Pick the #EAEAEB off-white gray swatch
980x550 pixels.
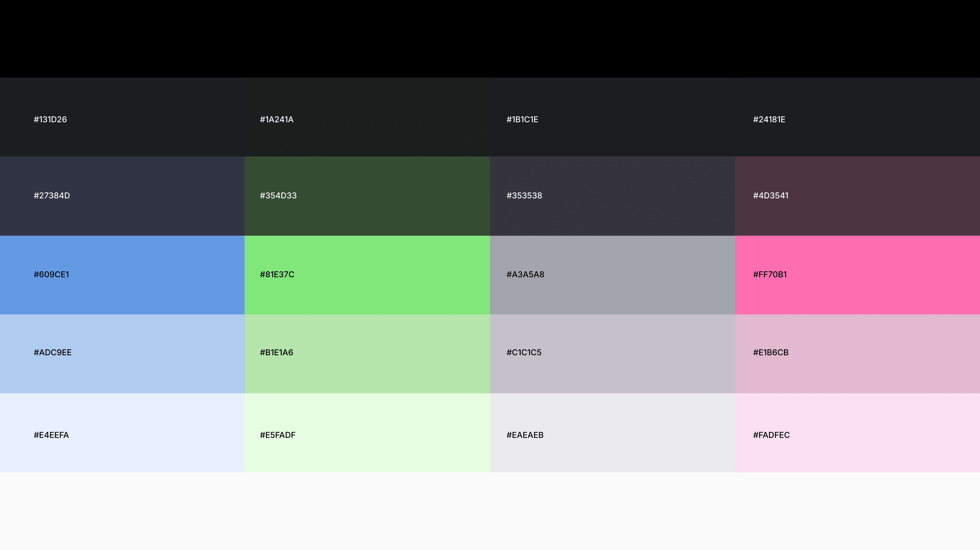pyautogui.click(x=612, y=433)
